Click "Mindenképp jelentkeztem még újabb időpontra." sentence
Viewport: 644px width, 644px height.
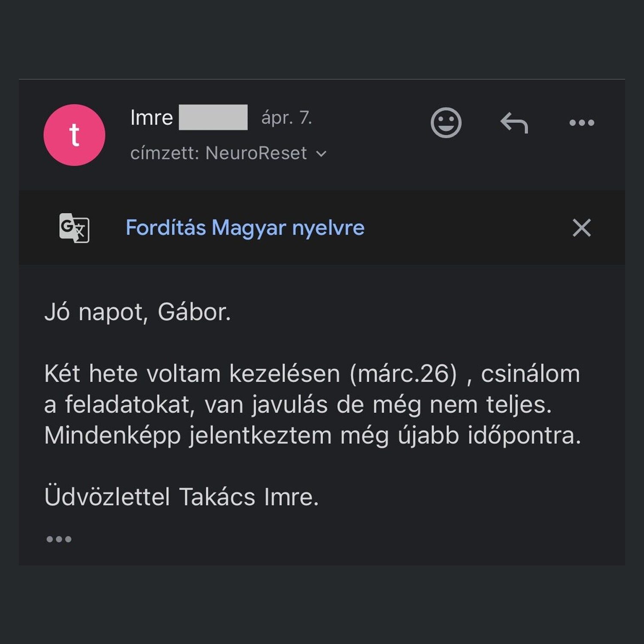tap(312, 435)
